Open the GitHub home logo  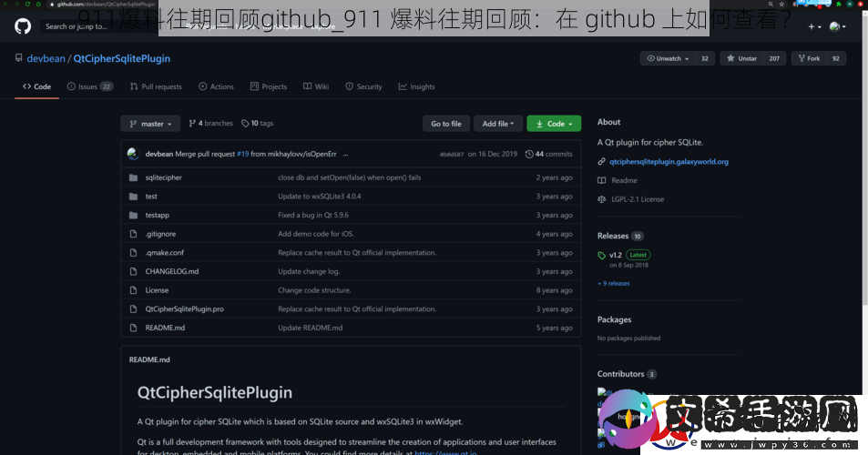coord(23,26)
